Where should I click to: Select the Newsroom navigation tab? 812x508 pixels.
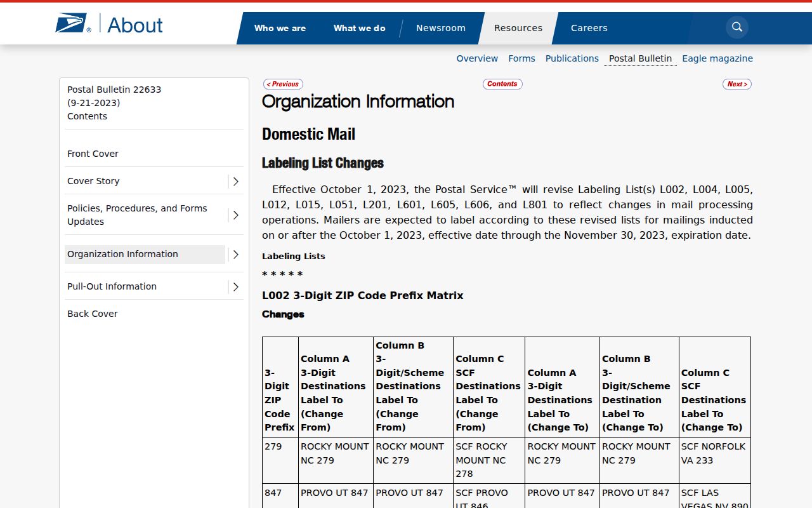coord(441,28)
